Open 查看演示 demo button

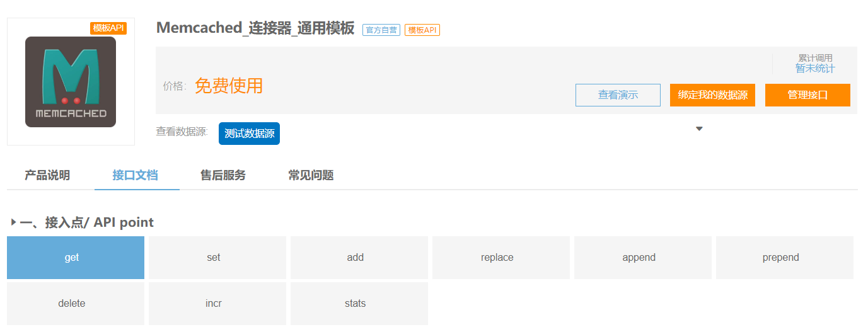tap(618, 95)
